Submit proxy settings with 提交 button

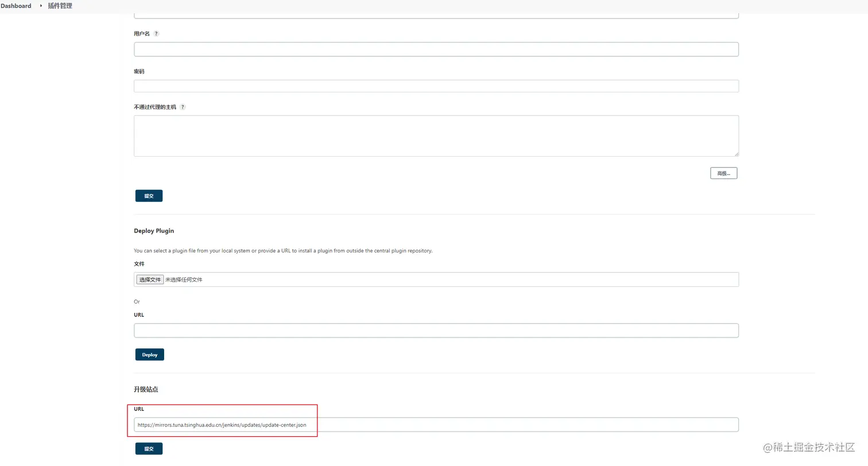coord(149,196)
